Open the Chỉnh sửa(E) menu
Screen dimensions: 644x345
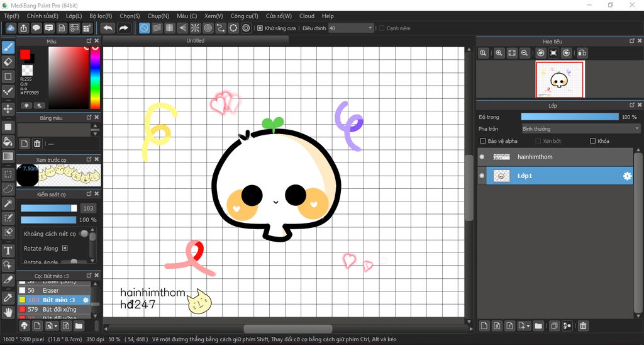tap(43, 16)
